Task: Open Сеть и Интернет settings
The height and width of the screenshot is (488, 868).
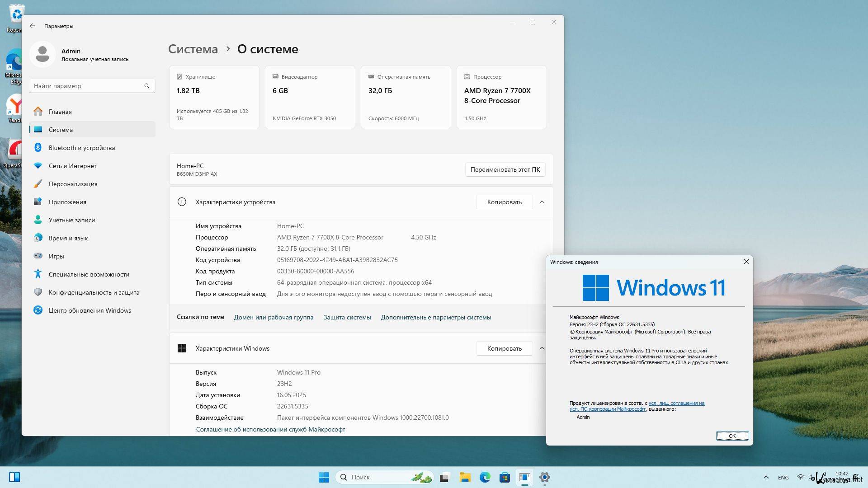Action: 72,166
